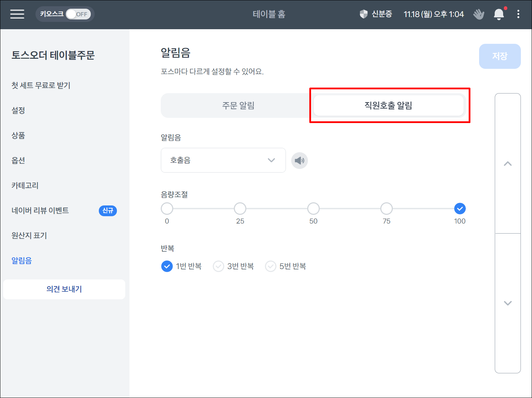This screenshot has width=532, height=398.
Task: Choose the 1번 반복 option
Action: pyautogui.click(x=167, y=266)
